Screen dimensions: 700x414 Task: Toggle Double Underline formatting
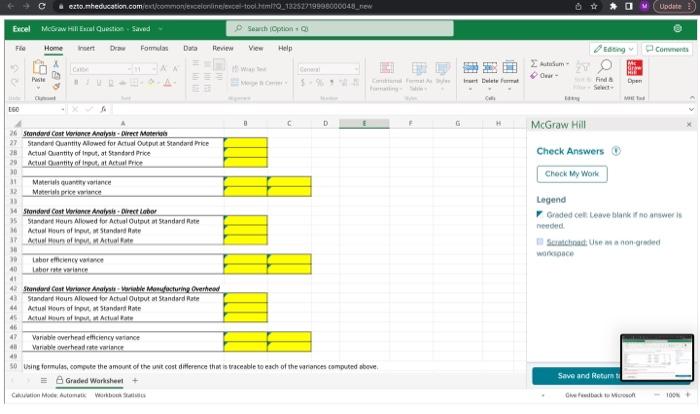coord(110,83)
